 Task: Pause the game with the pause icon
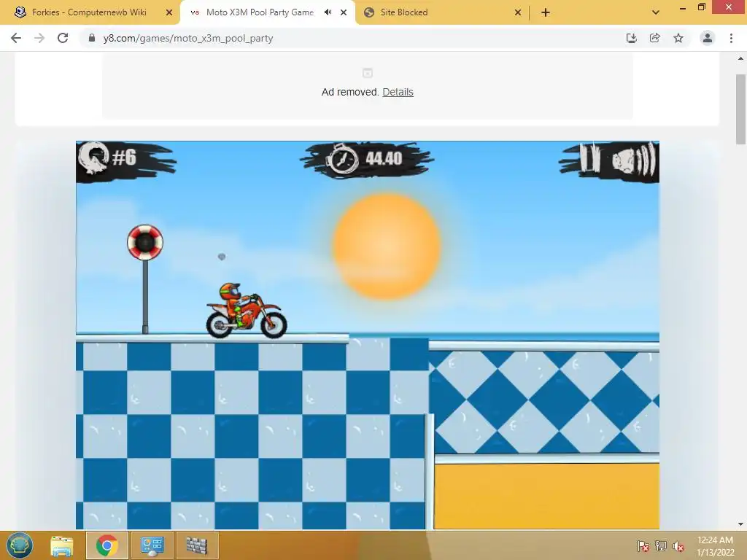point(589,157)
